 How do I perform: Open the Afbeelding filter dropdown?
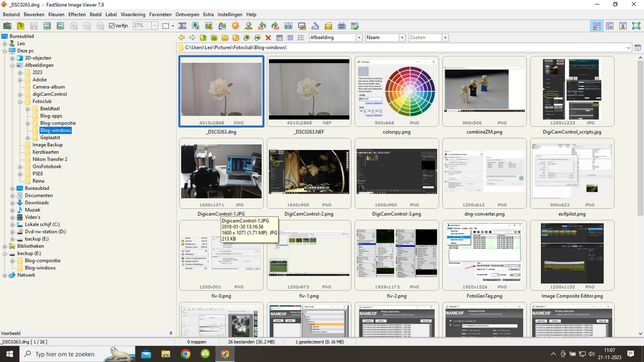click(358, 38)
